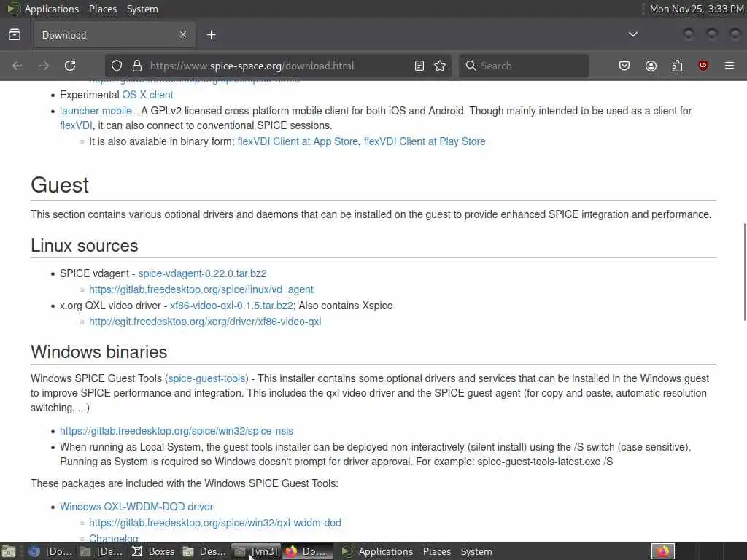Image resolution: width=747 pixels, height=560 pixels.
Task: Open the cgit xf86-video-qxl link
Action: 205,322
